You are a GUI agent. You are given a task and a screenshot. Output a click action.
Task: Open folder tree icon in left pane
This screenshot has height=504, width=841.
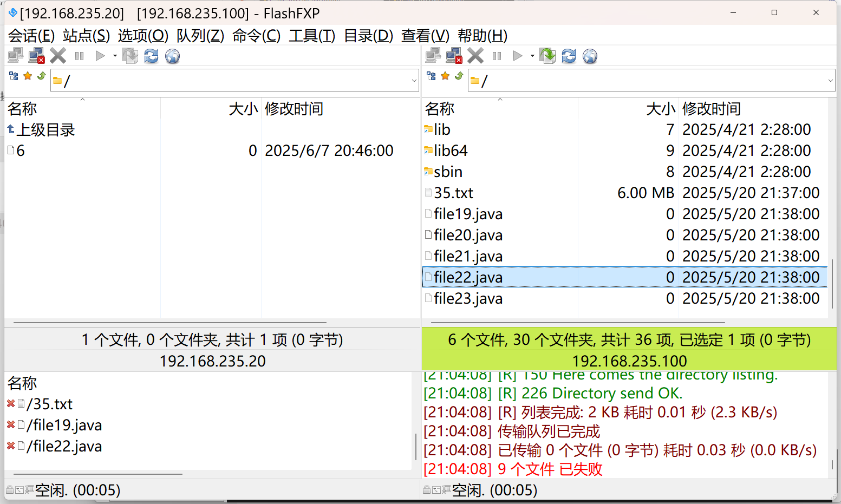(x=14, y=76)
